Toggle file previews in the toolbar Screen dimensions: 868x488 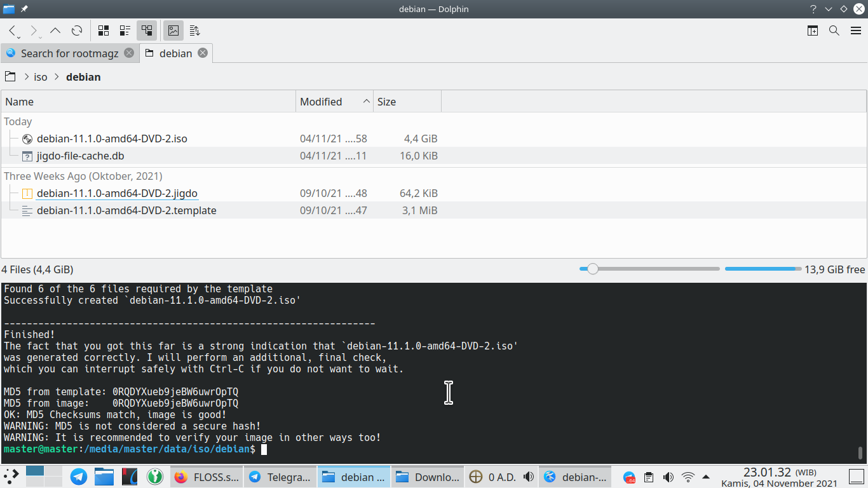coord(173,30)
